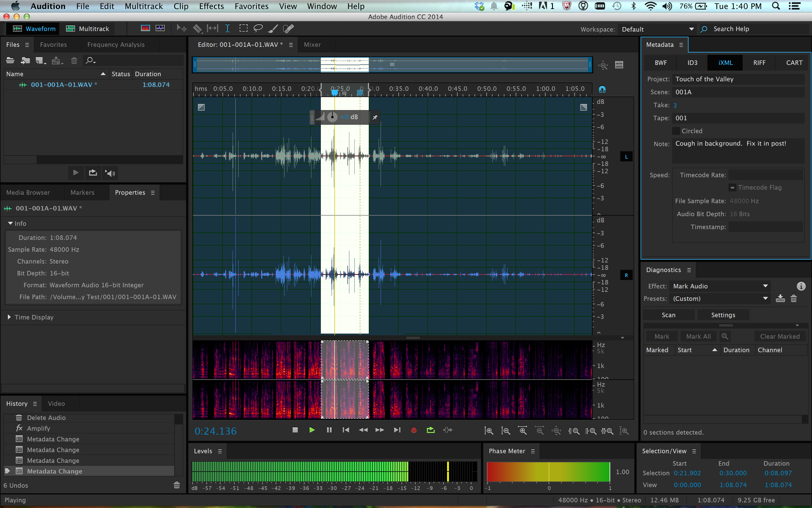Toggle the playhead snapping headphone icon
The image size is (812, 508).
pos(602,89)
